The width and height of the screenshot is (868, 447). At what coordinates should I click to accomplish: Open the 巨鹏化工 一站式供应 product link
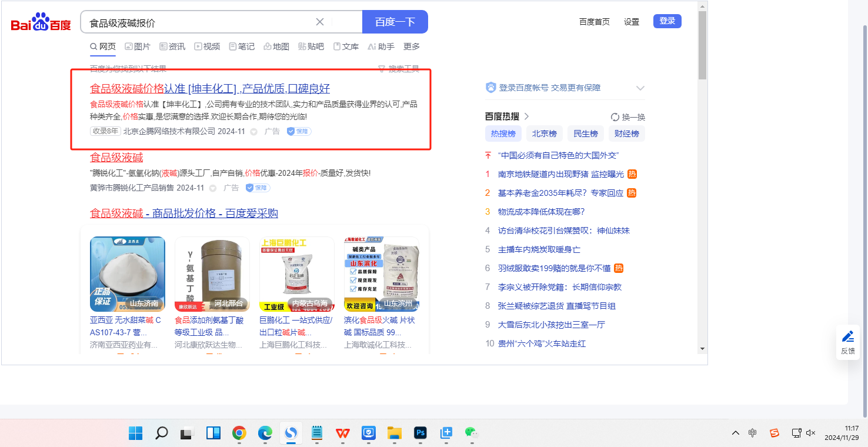(x=296, y=326)
